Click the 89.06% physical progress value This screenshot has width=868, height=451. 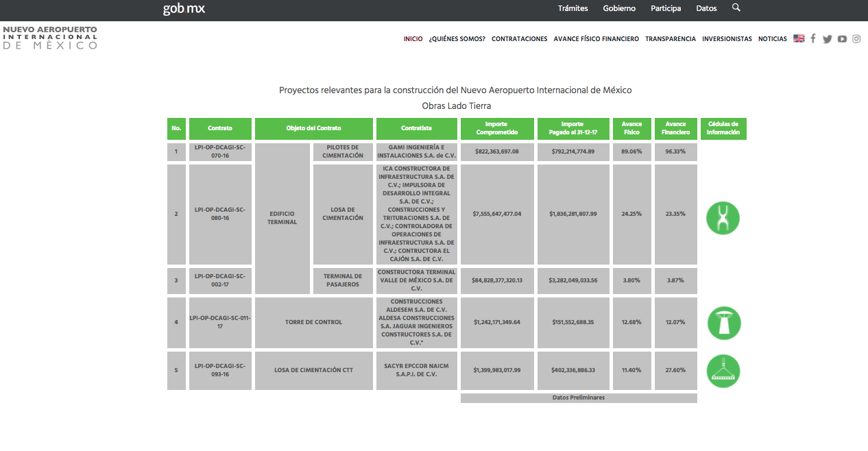(x=631, y=151)
